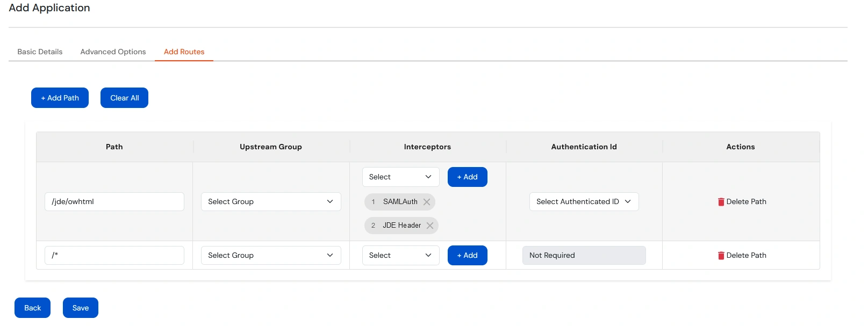The height and width of the screenshot is (326, 868).
Task: Delete the /* path row
Action: [x=742, y=256]
